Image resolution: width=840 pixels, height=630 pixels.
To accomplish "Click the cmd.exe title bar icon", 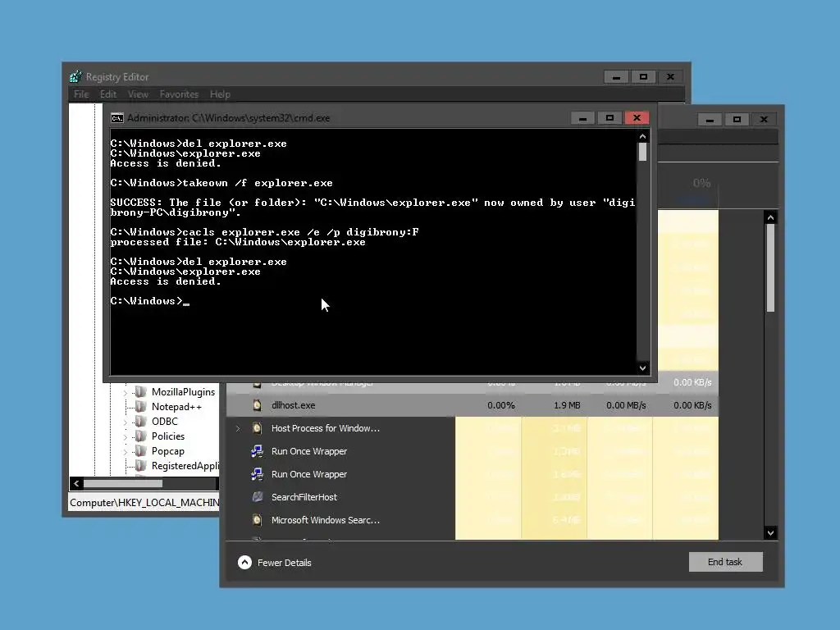I will click(116, 118).
